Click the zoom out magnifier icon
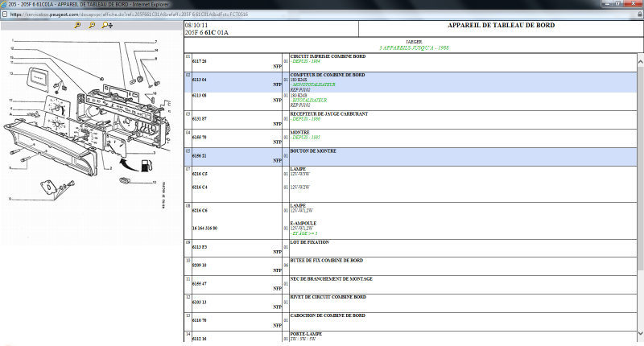The width and height of the screenshot is (644, 346). 92,26
